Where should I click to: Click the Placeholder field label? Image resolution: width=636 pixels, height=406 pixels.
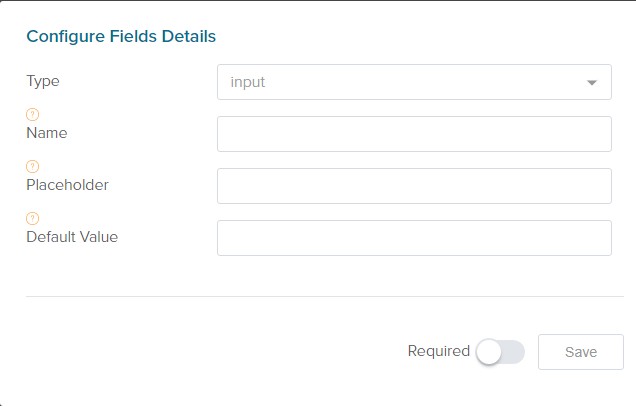pos(67,184)
